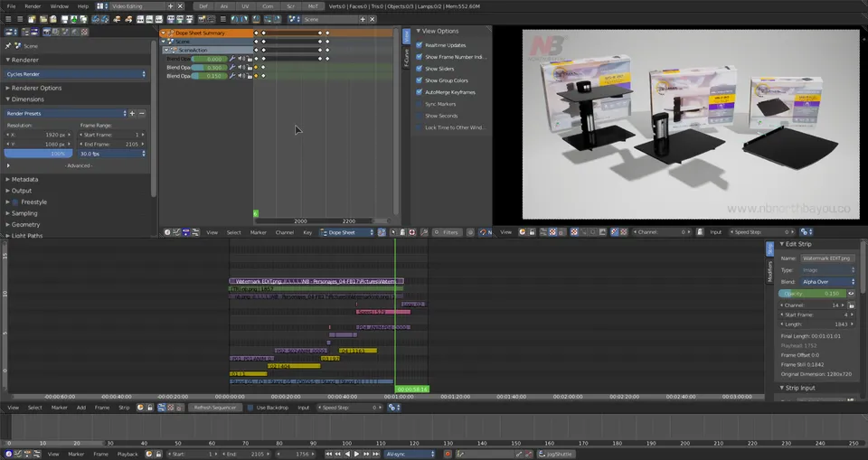
Task: Open the Channel menu in dope sheet header
Action: 285,232
